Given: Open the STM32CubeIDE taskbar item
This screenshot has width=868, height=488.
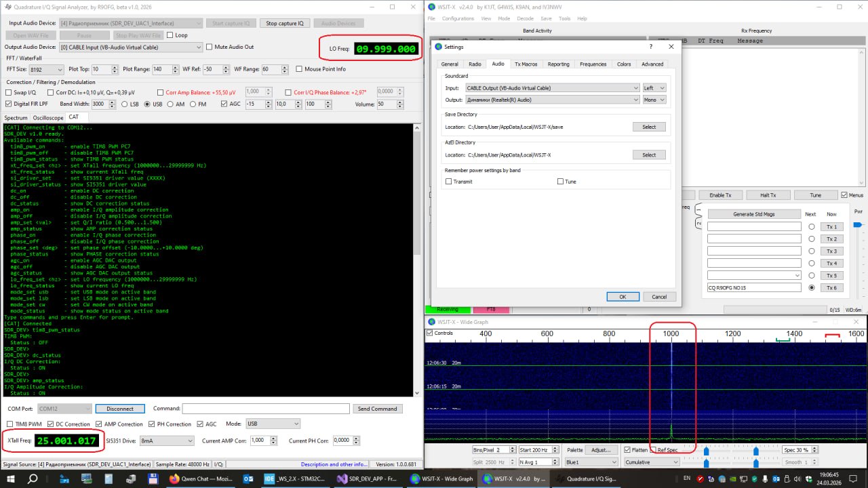Looking at the screenshot, I should [x=294, y=479].
